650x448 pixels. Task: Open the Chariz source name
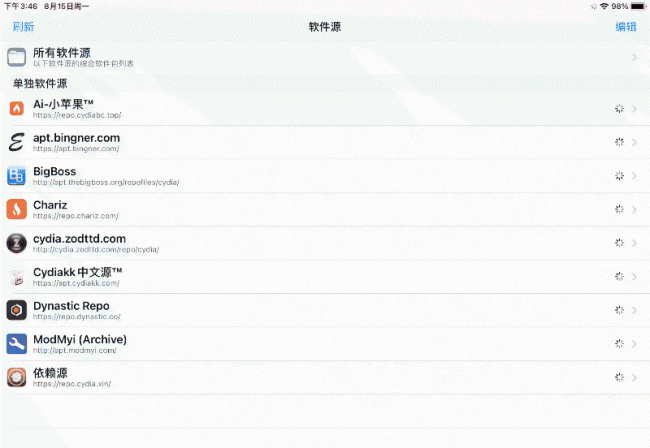pos(50,205)
